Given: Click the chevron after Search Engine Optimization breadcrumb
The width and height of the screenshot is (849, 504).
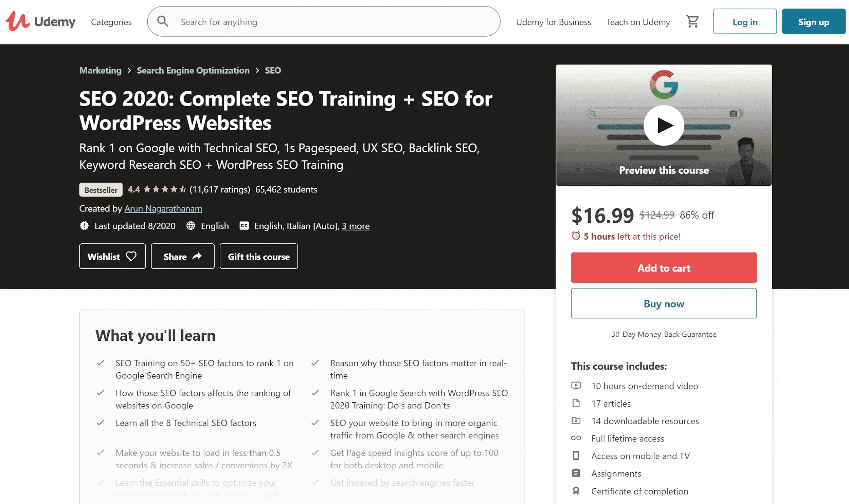Looking at the screenshot, I should pyautogui.click(x=257, y=70).
